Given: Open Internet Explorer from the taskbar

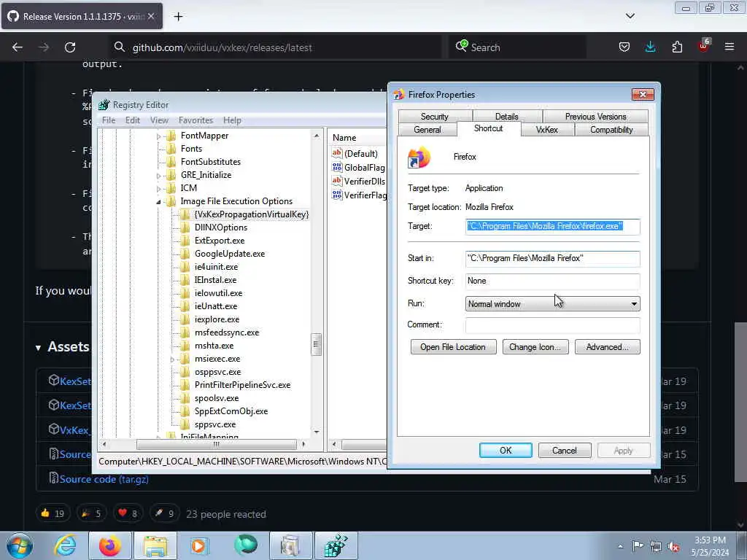Looking at the screenshot, I should 65,545.
